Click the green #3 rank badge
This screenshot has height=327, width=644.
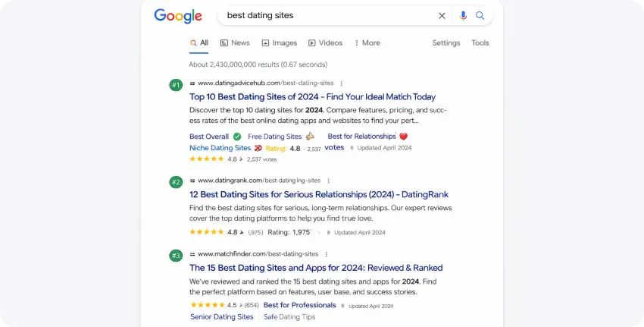[x=176, y=256]
